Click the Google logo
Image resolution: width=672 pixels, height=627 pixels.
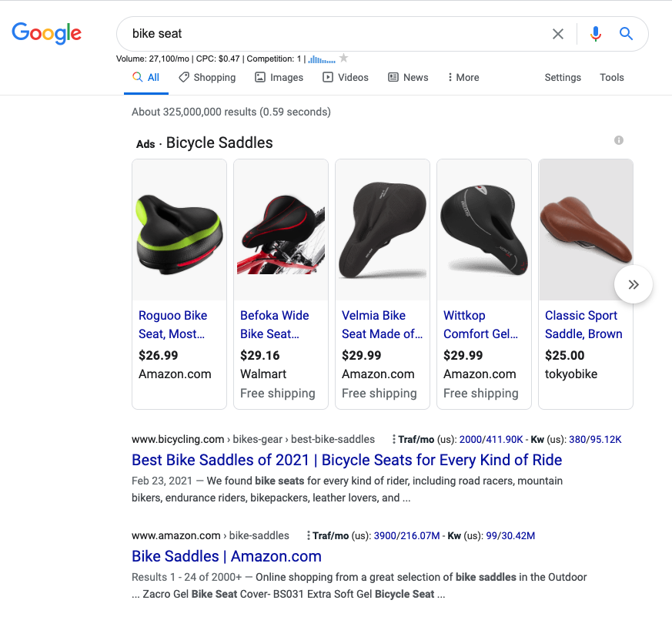[x=46, y=33]
